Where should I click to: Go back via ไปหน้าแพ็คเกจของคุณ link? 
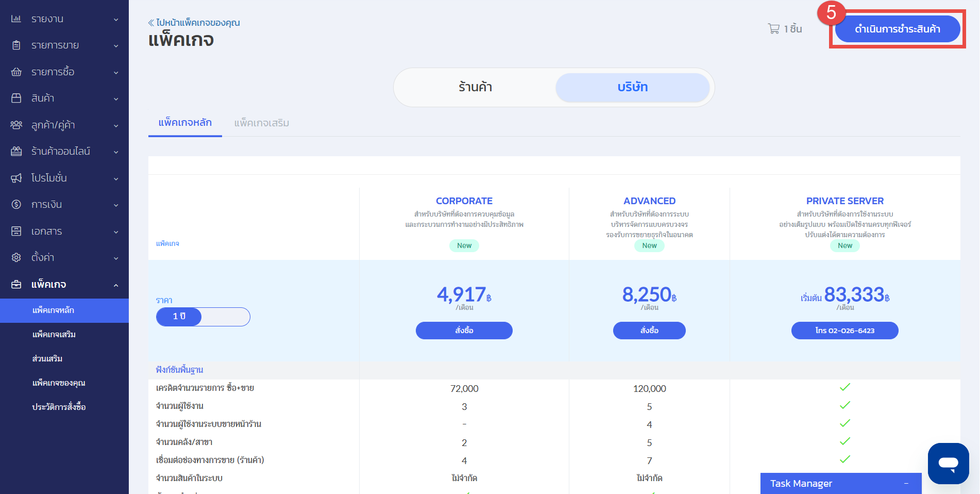click(194, 23)
